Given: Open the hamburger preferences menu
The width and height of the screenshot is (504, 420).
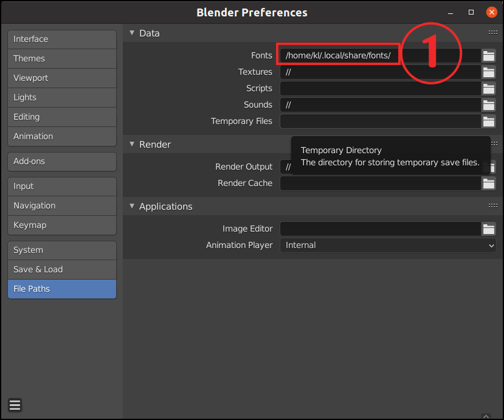Looking at the screenshot, I should click(x=15, y=405).
